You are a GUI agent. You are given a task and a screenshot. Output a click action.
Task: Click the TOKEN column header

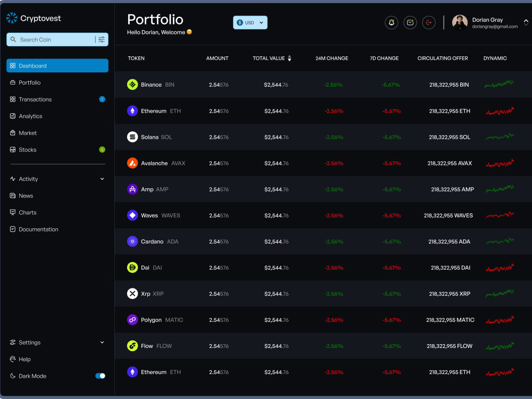pos(136,59)
